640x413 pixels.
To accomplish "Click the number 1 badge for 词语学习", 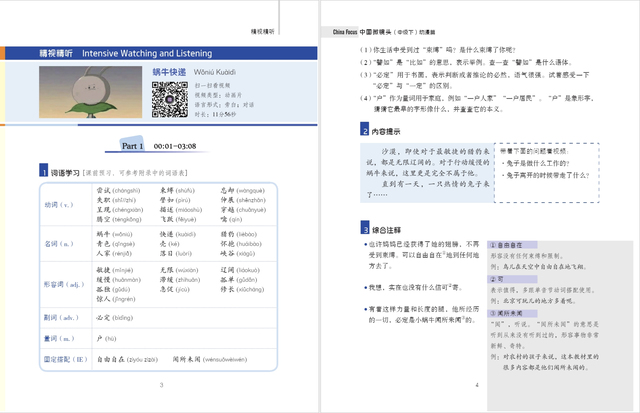I will [42, 172].
